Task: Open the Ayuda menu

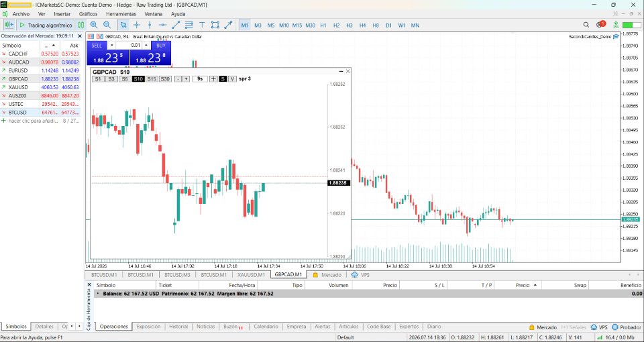Action: coord(178,14)
